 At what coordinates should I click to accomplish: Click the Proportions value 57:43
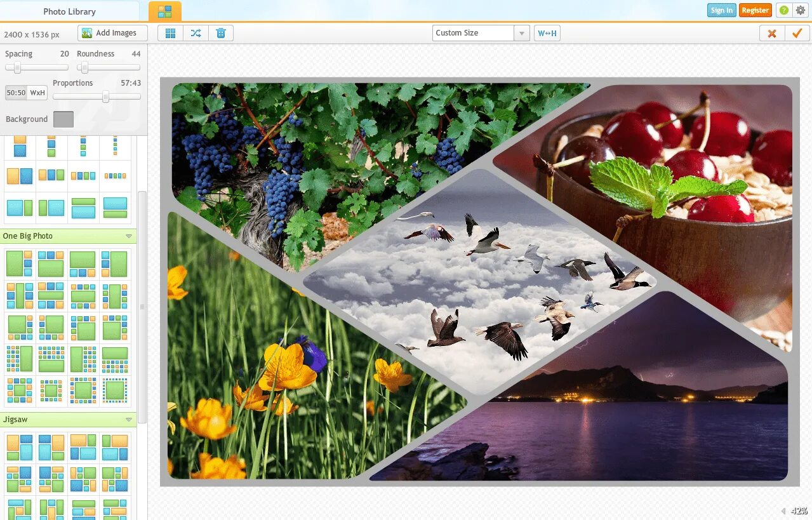pyautogui.click(x=131, y=83)
